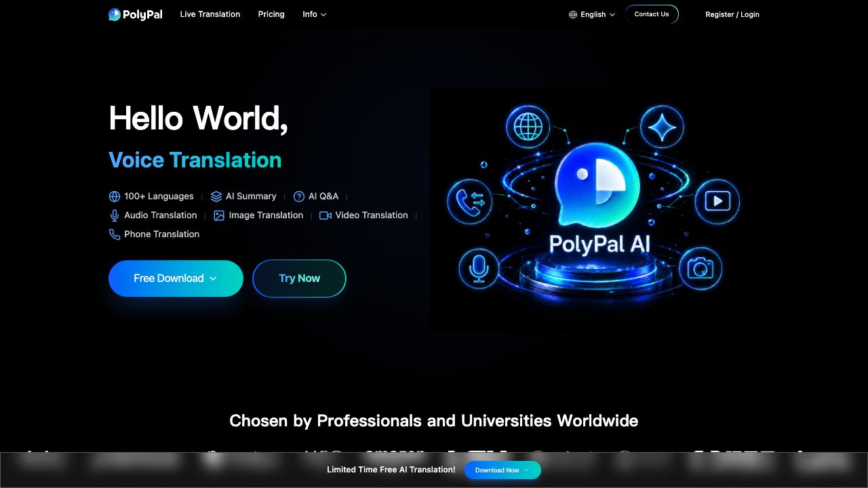
Task: Click the central PolyPal AI chat bubble
Action: tap(597, 184)
